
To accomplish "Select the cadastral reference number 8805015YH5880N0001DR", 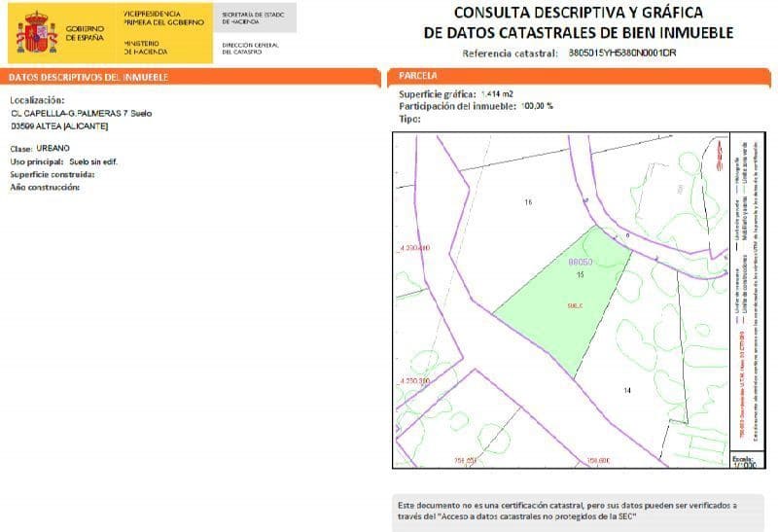I will (x=622, y=53).
